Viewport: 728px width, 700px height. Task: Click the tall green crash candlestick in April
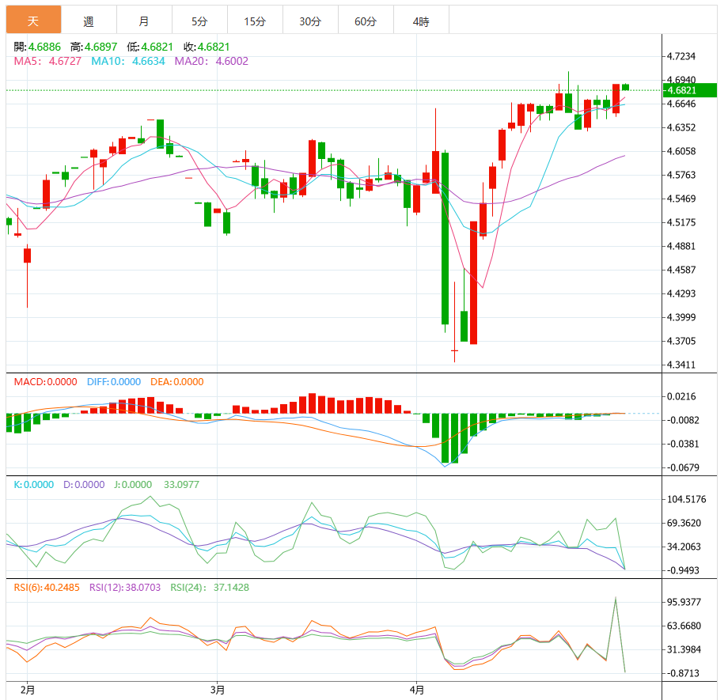click(x=445, y=239)
